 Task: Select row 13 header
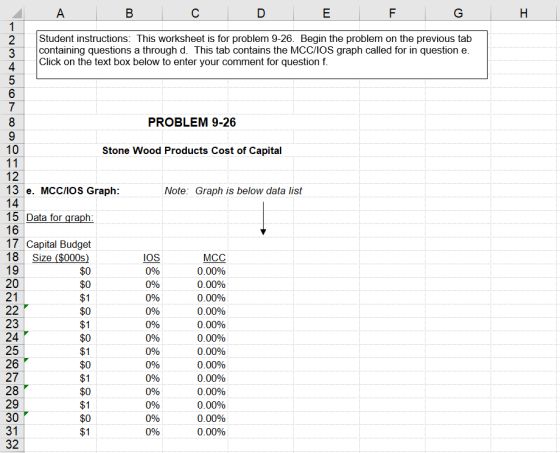pos(12,190)
